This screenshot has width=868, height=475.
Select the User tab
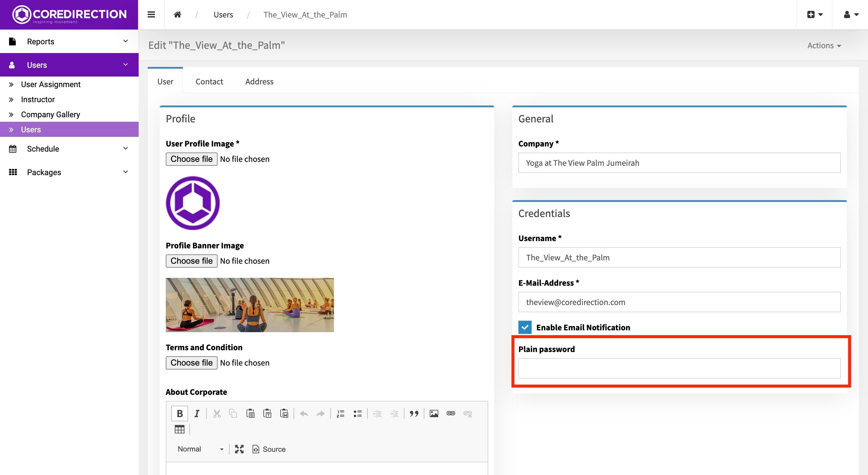click(165, 81)
